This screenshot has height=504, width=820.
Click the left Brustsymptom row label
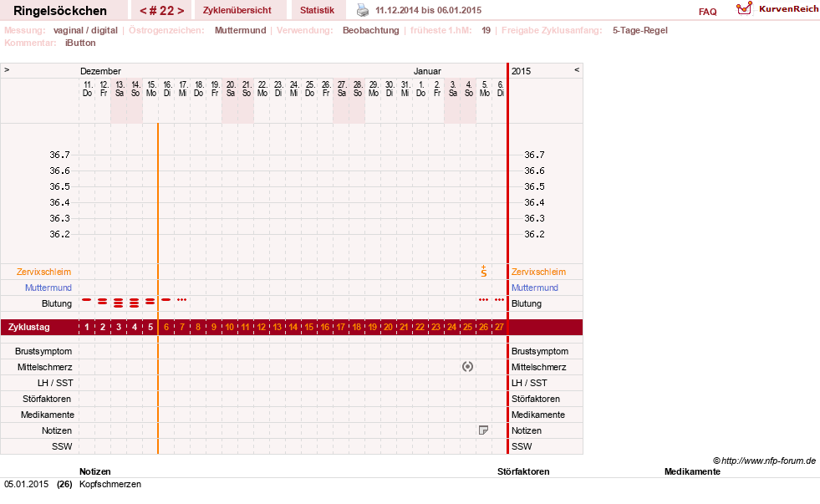pos(43,351)
